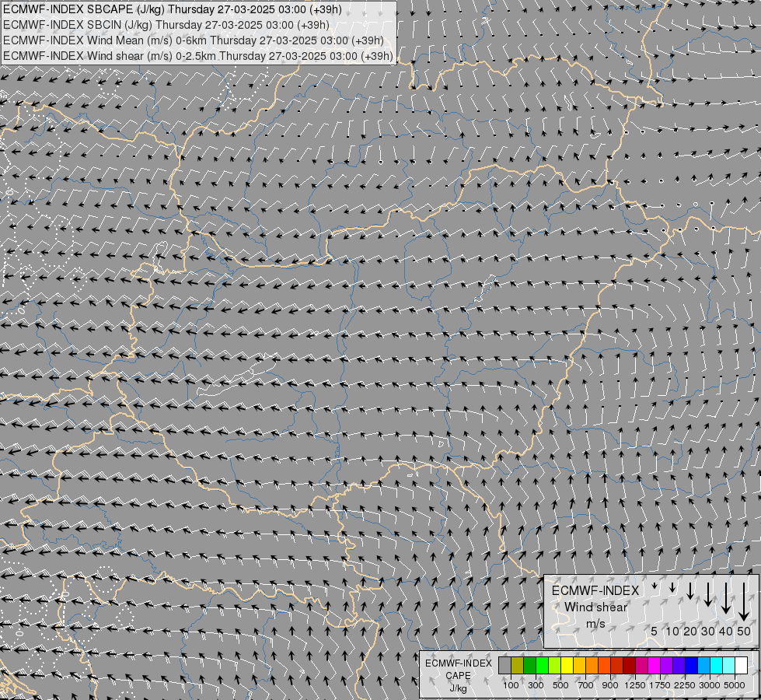Select the sky blue CAPE legend swatch

click(704, 665)
